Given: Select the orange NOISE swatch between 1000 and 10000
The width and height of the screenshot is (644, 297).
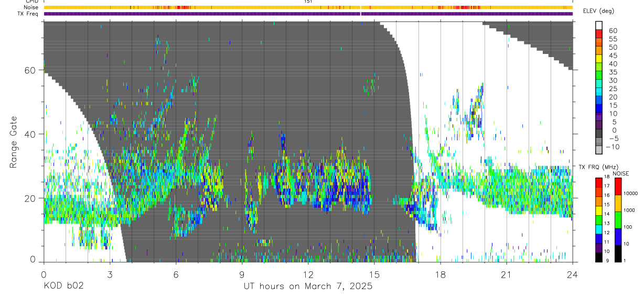Looking at the screenshot, I should tap(618, 203).
